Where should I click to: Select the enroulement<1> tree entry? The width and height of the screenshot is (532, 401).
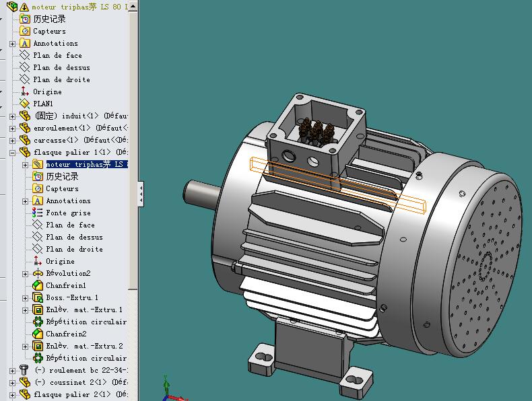[56, 128]
